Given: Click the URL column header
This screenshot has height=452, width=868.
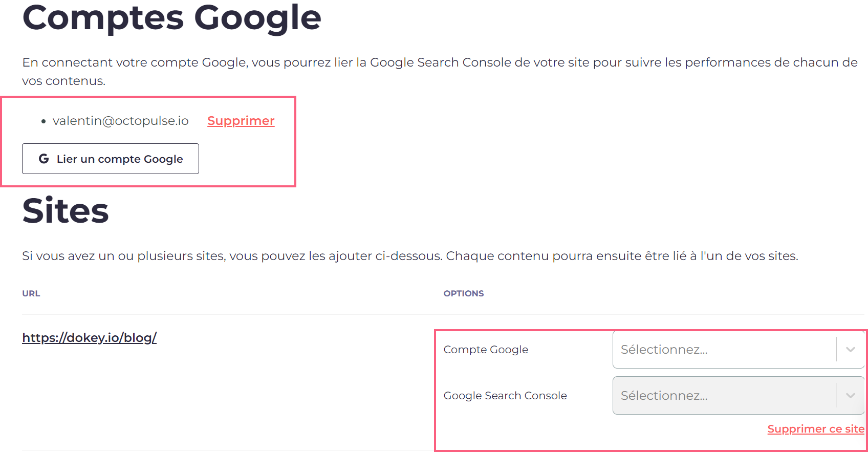Looking at the screenshot, I should tap(31, 293).
